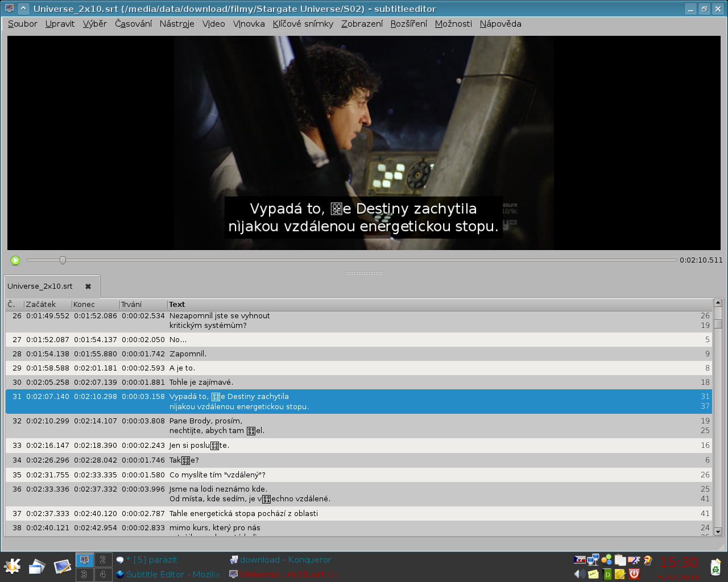Viewport: 728px width, 582px height.
Task: Select subtitle row 27 'No...'
Action: pos(358,340)
